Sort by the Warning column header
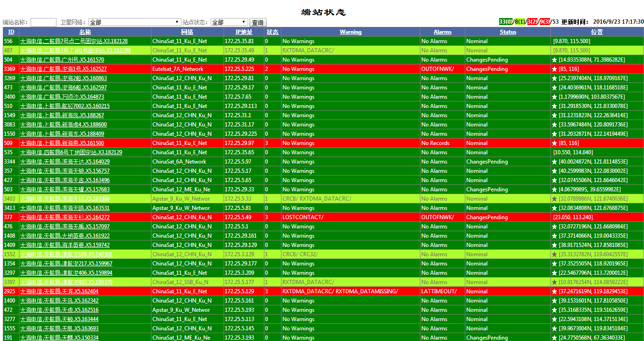The image size is (644, 341). point(350,32)
